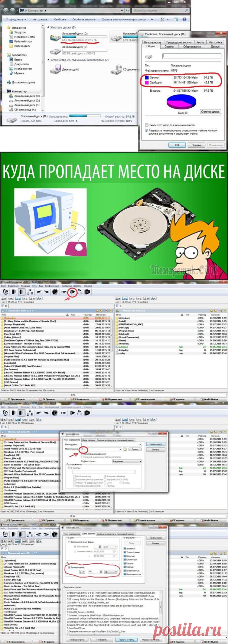Open the МБ size unit dropdown
Screen dimensions: 228x644
[x=111, y=572]
